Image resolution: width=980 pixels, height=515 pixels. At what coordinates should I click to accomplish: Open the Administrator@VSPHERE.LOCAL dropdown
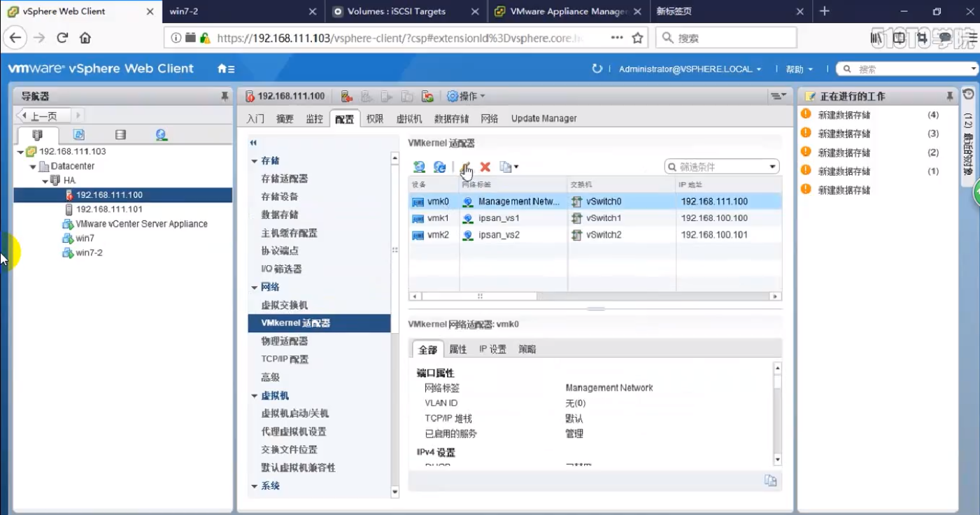tap(689, 69)
